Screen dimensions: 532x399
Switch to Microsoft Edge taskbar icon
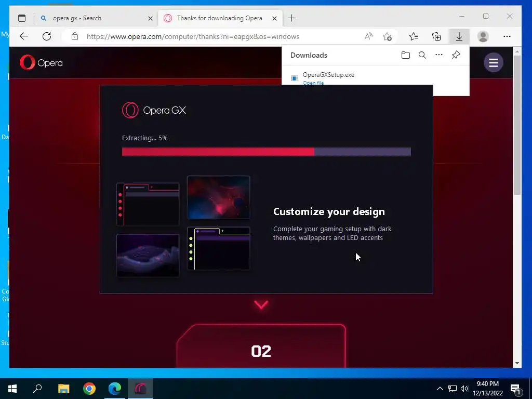(115, 389)
